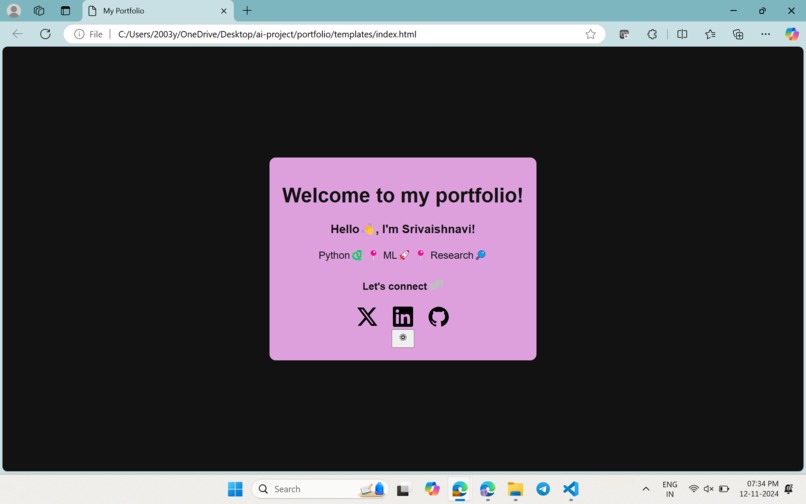Click the 'Python' skill text

click(x=334, y=255)
